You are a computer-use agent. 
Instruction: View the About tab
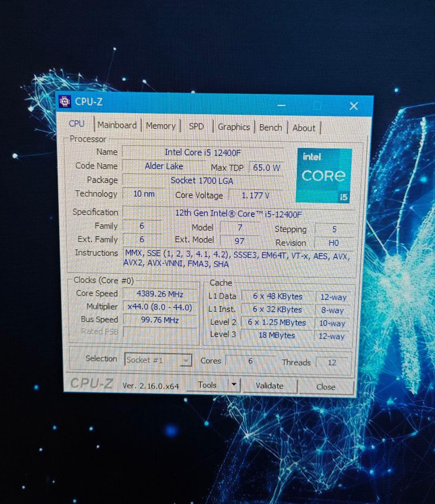tap(303, 128)
